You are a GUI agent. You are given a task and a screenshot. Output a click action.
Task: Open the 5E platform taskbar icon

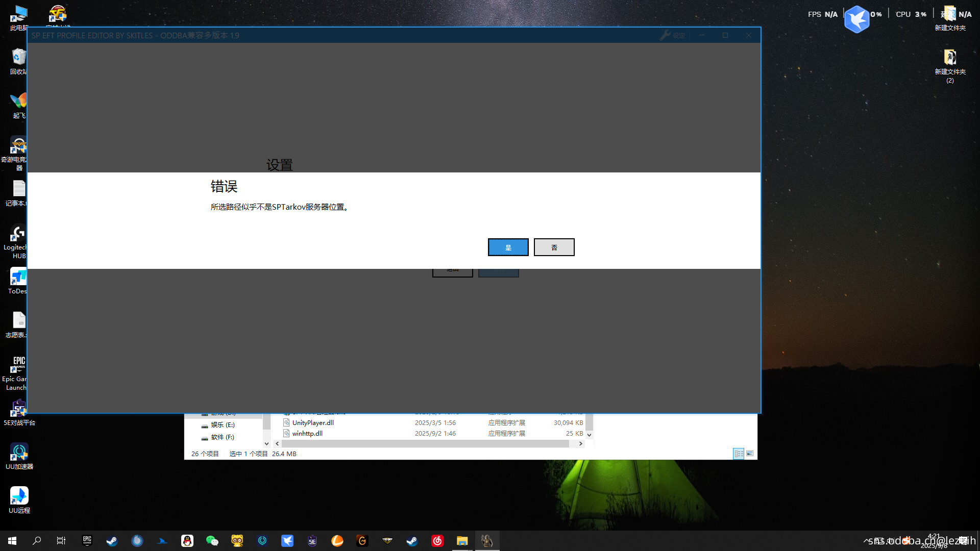tap(312, 541)
